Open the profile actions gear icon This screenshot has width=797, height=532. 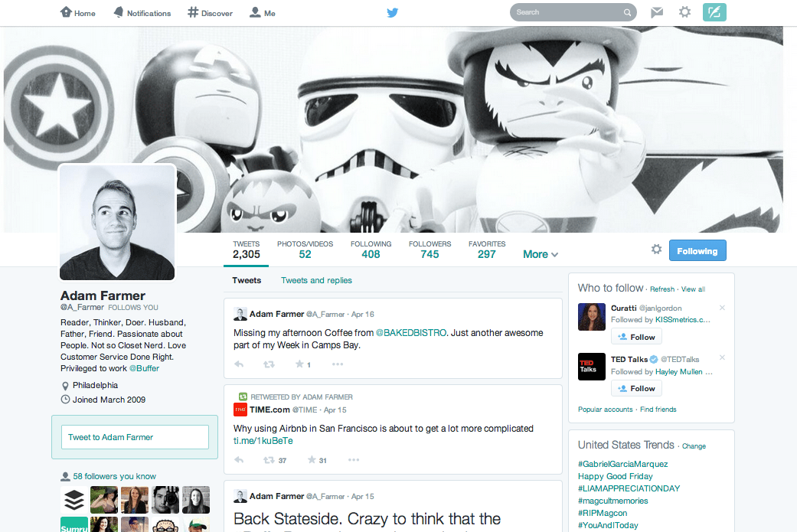point(656,250)
